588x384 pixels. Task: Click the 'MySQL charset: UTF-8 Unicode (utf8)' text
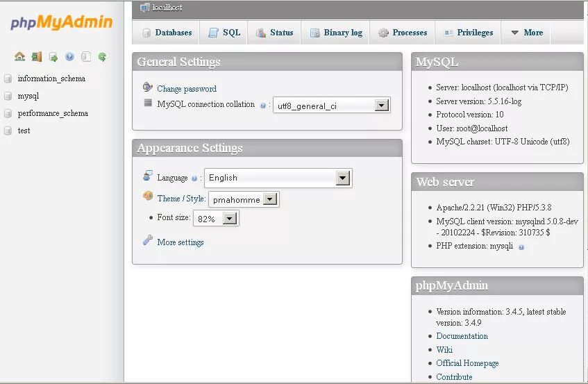coord(503,142)
